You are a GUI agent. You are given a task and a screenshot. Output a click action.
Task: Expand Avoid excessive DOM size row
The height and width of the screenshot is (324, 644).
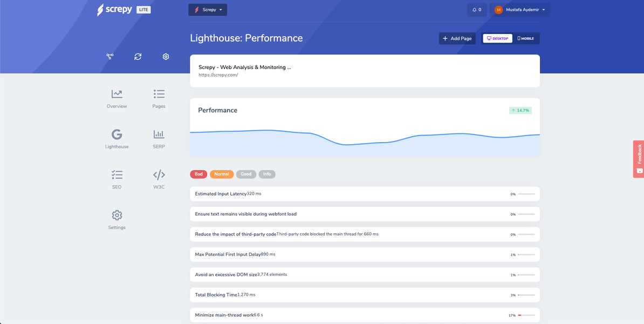tap(365, 275)
